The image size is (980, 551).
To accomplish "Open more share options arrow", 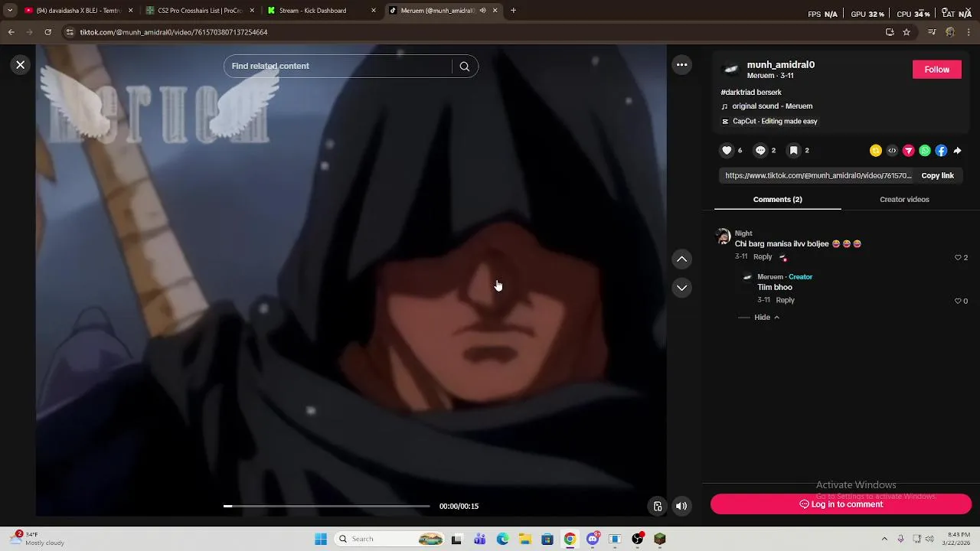I will coord(958,151).
